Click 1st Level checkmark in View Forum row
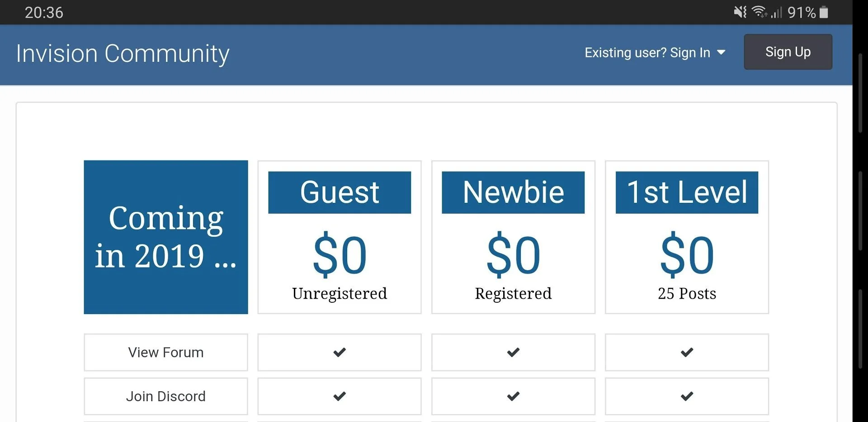Viewport: 868px width, 422px height. coord(687,352)
